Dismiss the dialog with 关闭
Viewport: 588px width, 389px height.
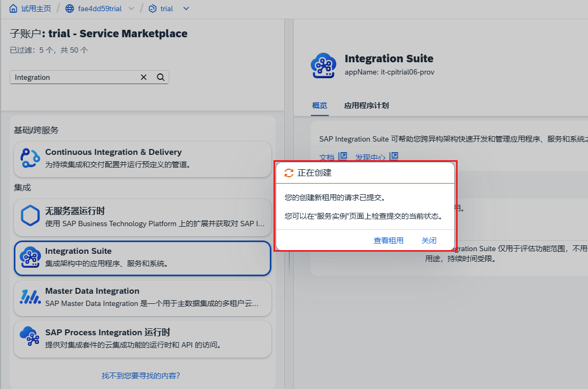click(x=429, y=240)
